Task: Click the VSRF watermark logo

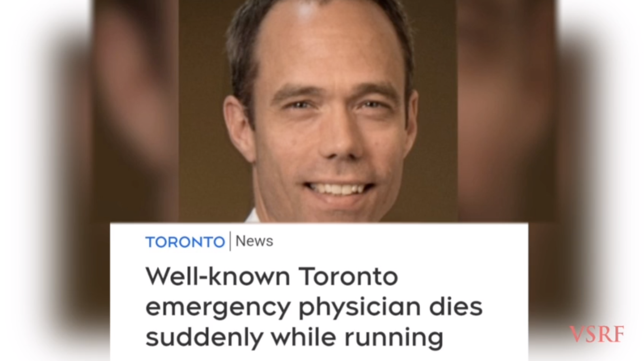Action: click(x=597, y=334)
